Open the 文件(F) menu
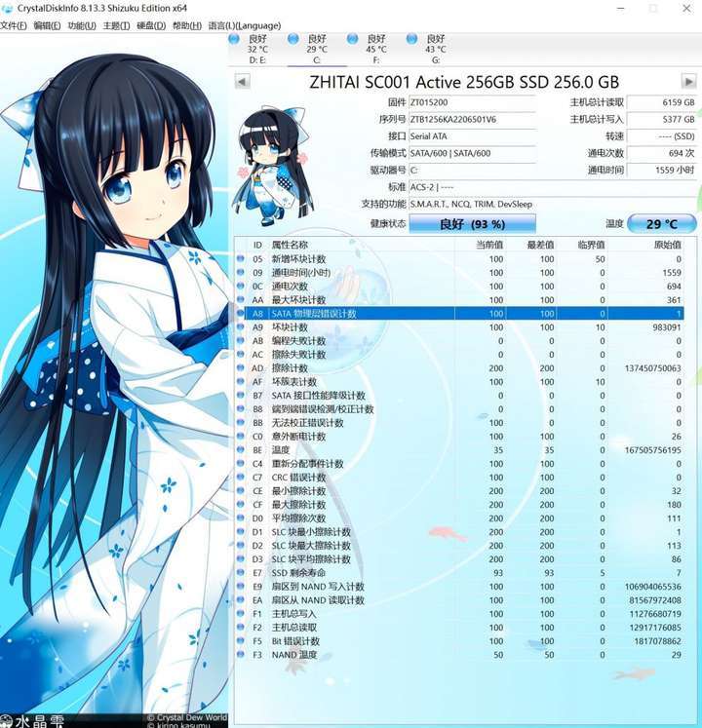This screenshot has width=702, height=728. point(14,25)
